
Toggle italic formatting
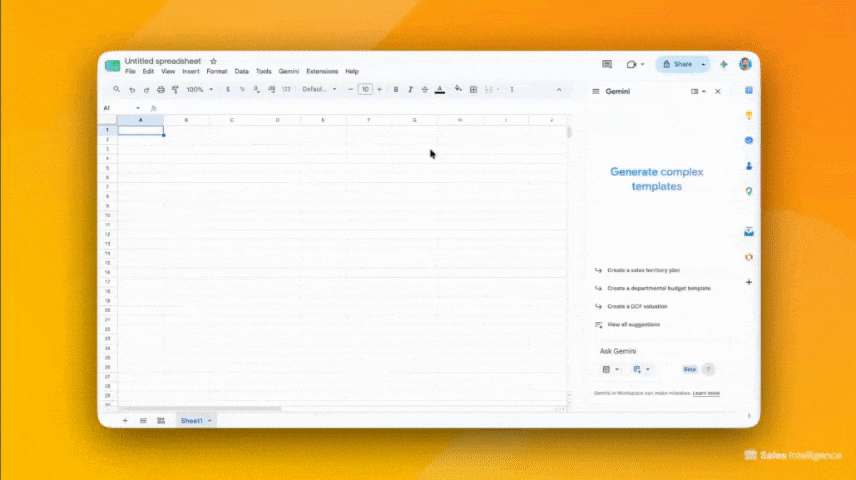tap(410, 90)
